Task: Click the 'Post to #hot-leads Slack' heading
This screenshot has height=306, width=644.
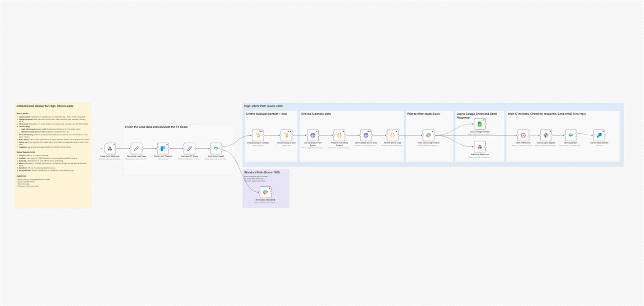Action: pos(424,114)
